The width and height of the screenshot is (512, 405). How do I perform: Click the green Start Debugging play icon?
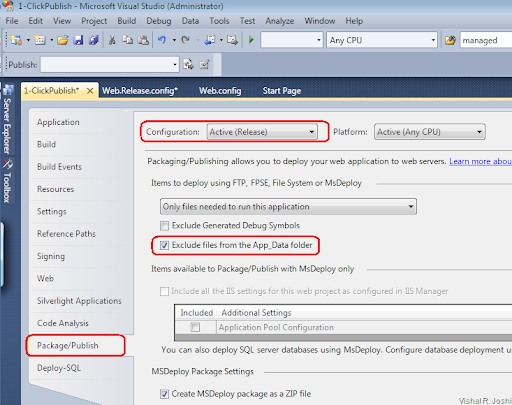tap(251, 40)
